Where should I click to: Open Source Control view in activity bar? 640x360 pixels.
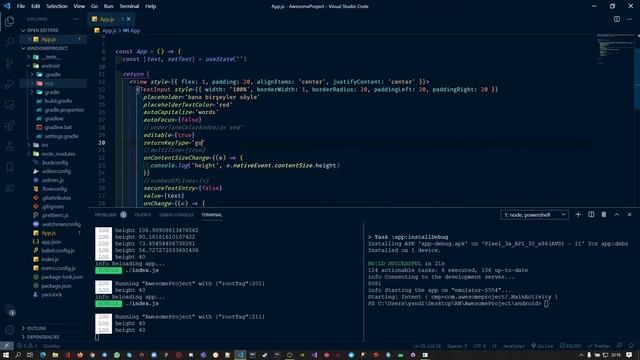(x=9, y=63)
